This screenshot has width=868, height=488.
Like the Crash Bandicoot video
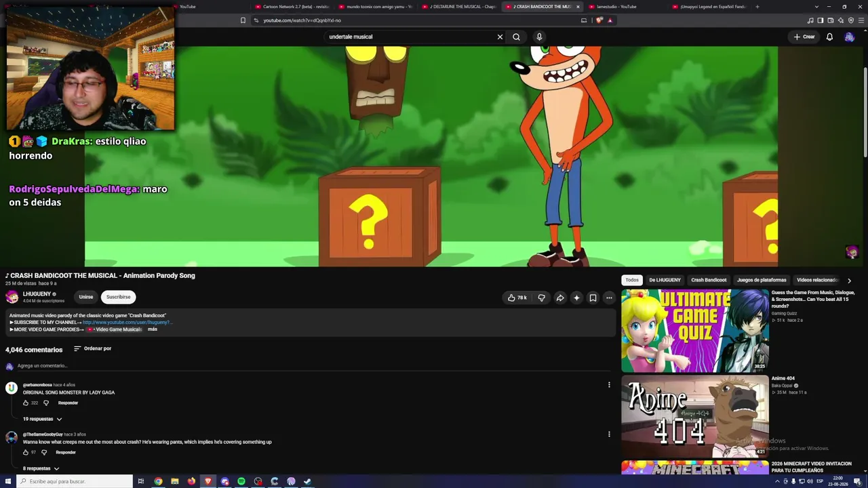tap(517, 298)
